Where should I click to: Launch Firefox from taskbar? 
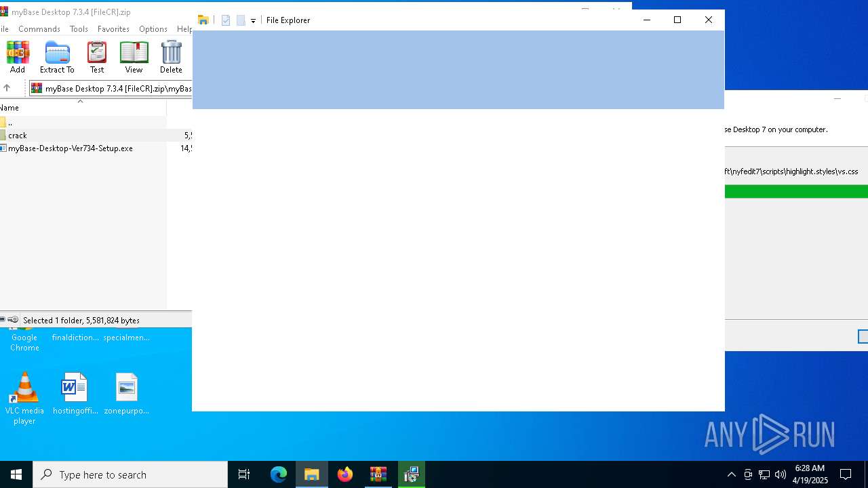point(345,474)
